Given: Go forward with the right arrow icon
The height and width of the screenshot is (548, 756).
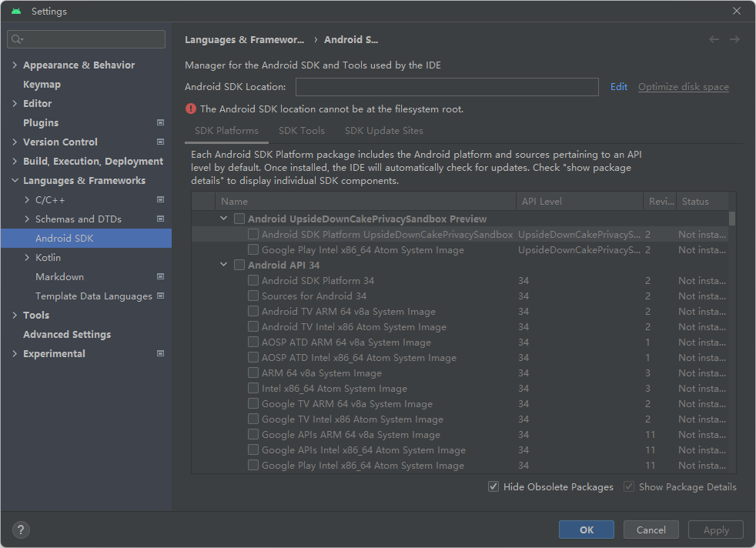Looking at the screenshot, I should [734, 39].
